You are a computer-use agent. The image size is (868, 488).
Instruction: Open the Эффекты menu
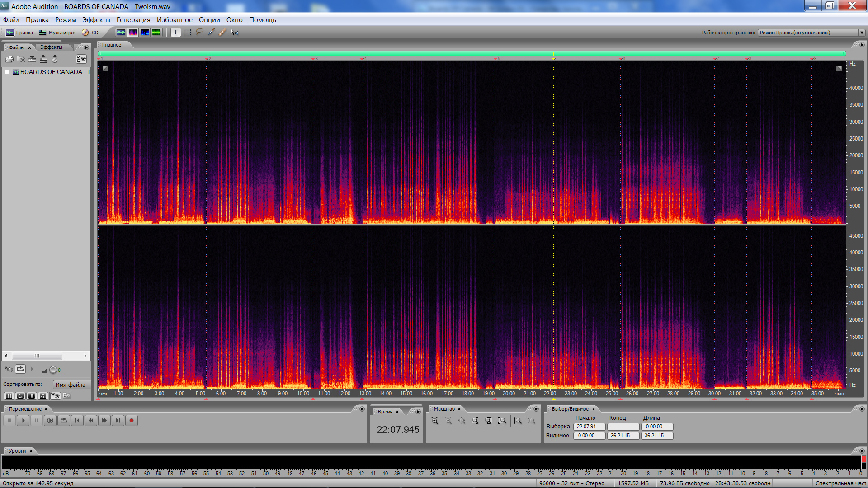coord(96,20)
